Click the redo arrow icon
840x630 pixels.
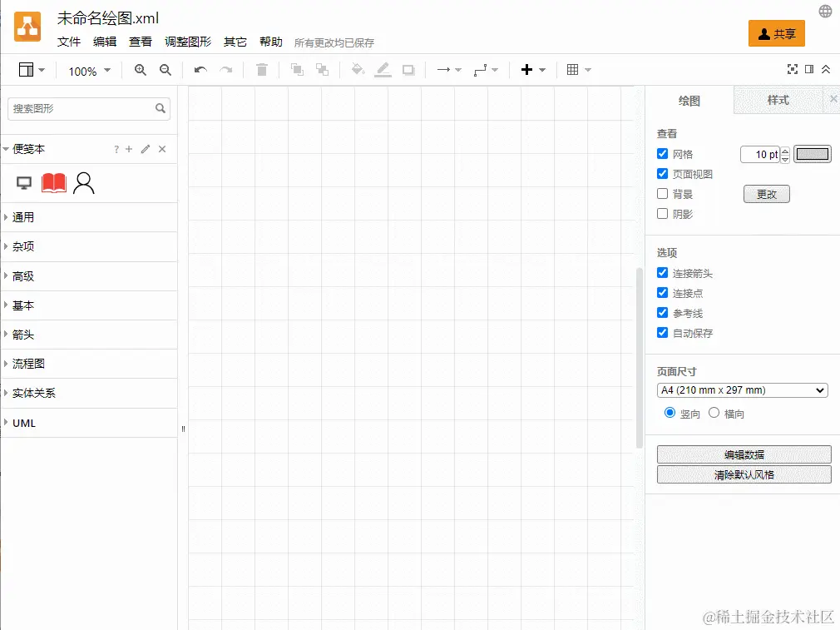(x=226, y=70)
